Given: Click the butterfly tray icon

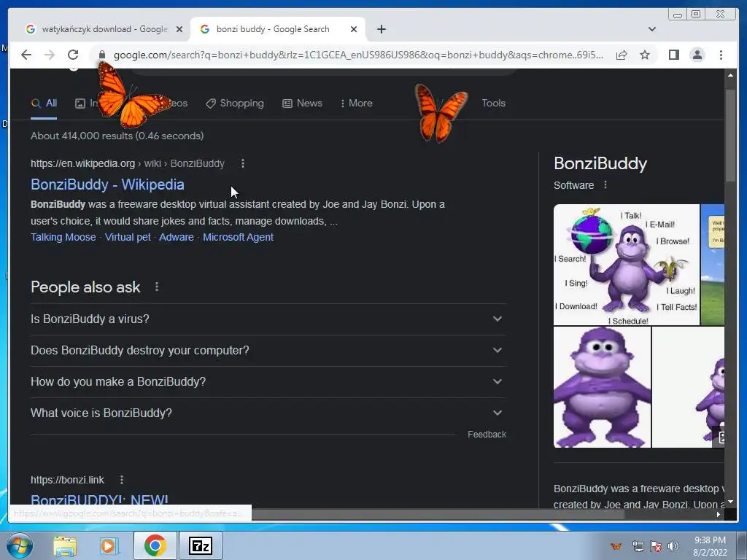Looking at the screenshot, I should 616,546.
